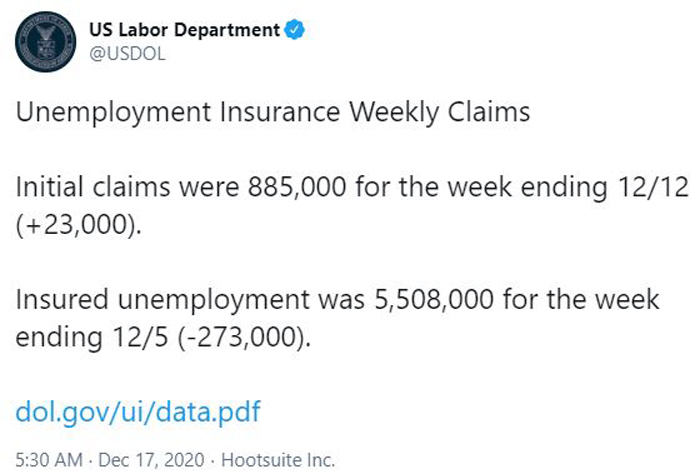Open the Hootsuite Inc. source label
This screenshot has height=474, width=700.
pos(278,460)
